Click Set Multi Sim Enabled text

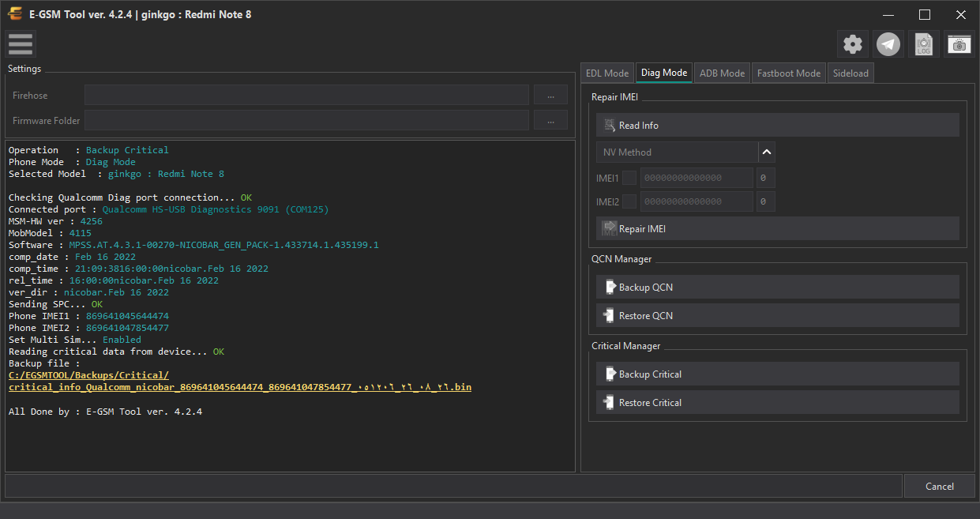(75, 340)
